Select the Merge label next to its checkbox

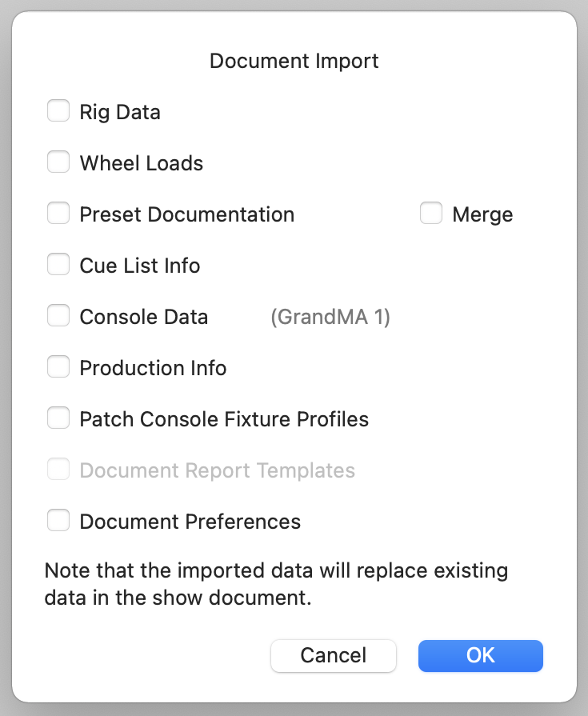pos(482,214)
